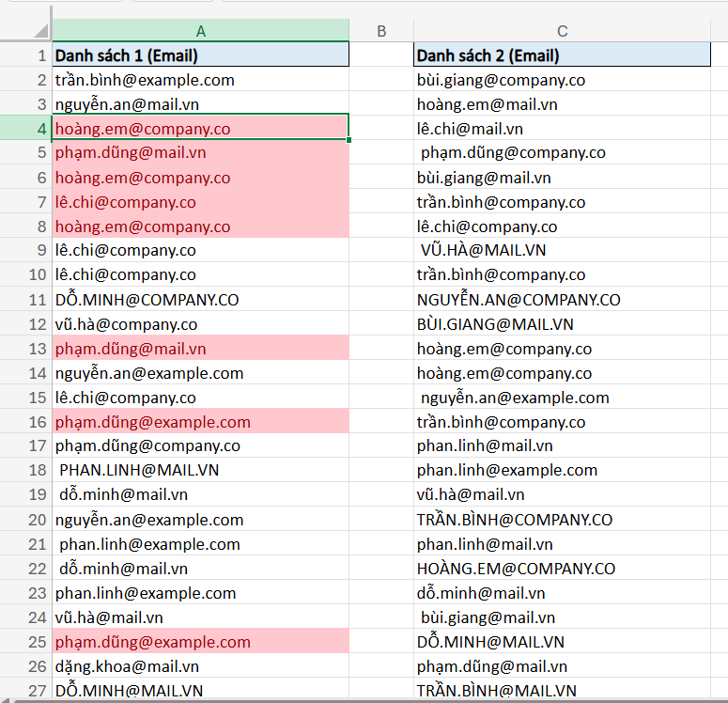Screen dimensions: 728x703
Task: Click highlighted cell A4 hoàng.em@company.co
Action: [201, 129]
